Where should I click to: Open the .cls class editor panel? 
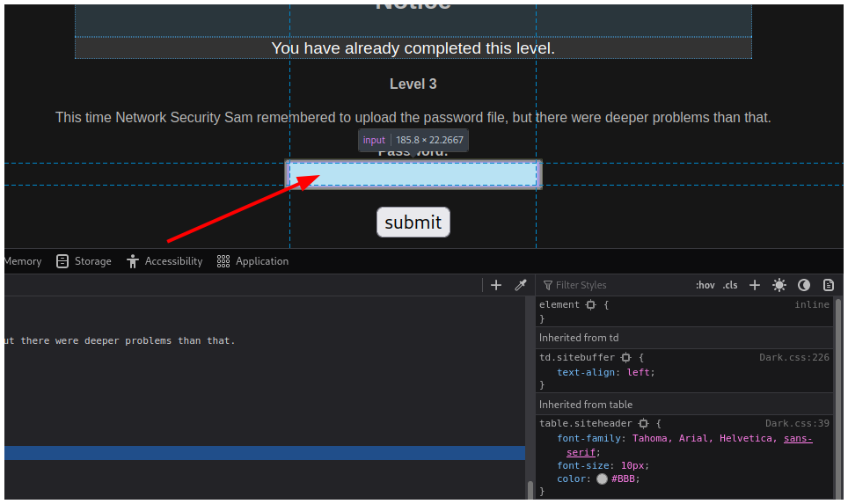(x=730, y=285)
